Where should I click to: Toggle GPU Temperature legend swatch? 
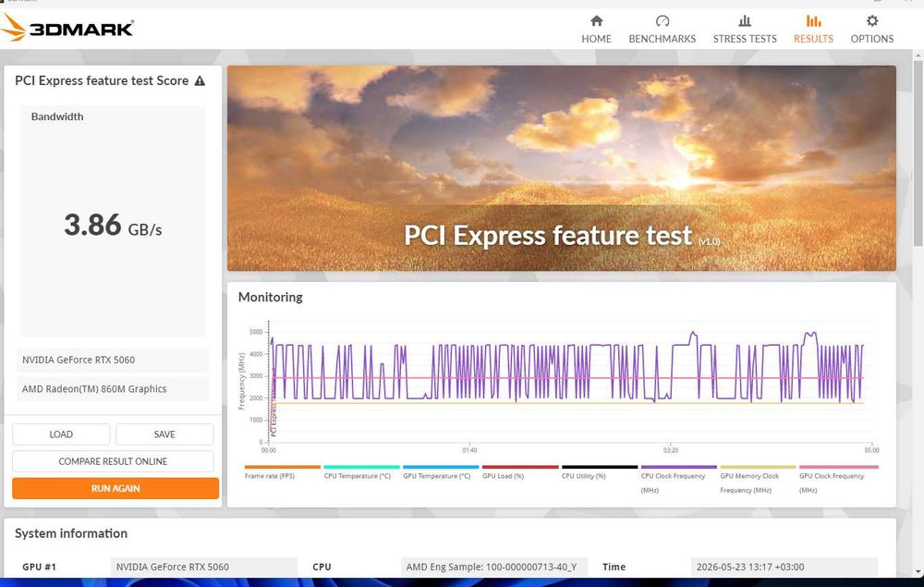441,467
